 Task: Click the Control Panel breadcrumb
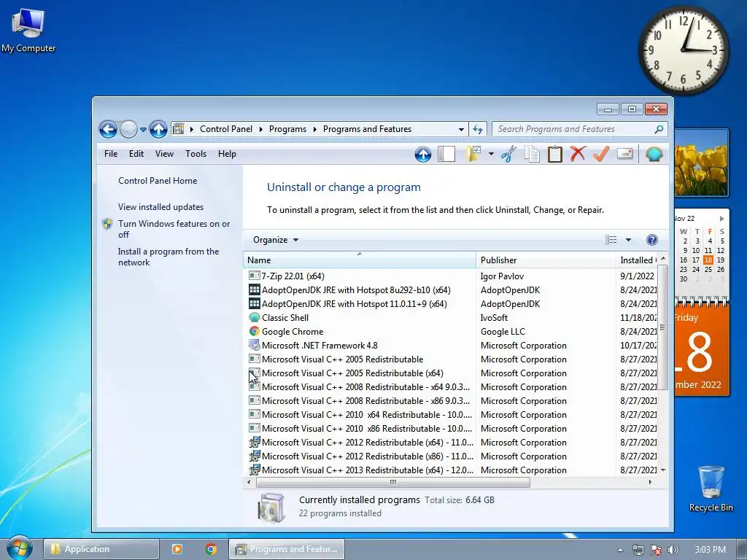tap(226, 129)
